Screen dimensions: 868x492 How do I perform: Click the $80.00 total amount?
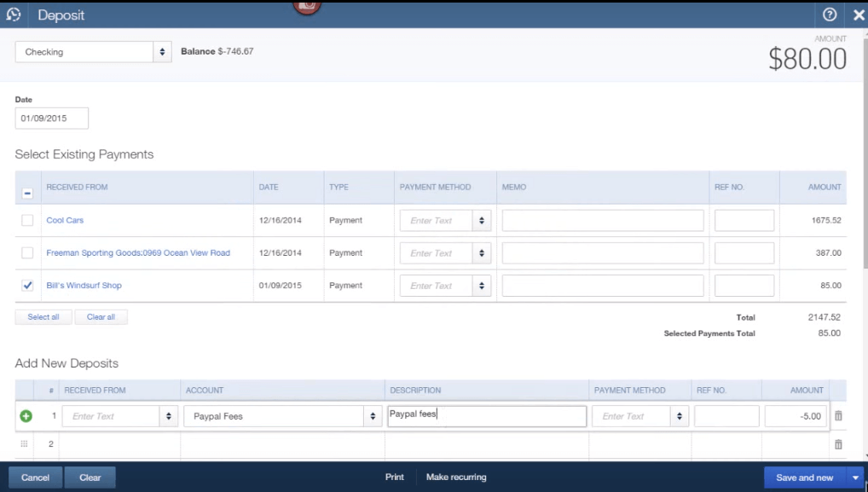pyautogui.click(x=807, y=59)
